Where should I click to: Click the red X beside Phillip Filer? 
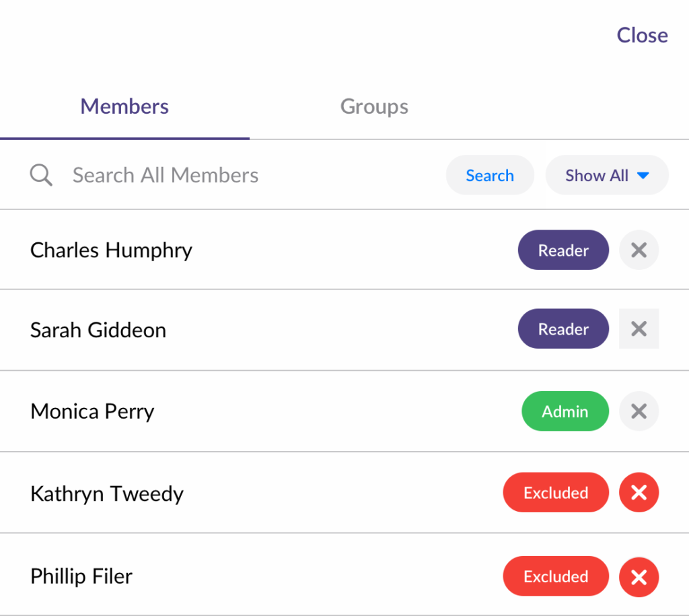(639, 576)
